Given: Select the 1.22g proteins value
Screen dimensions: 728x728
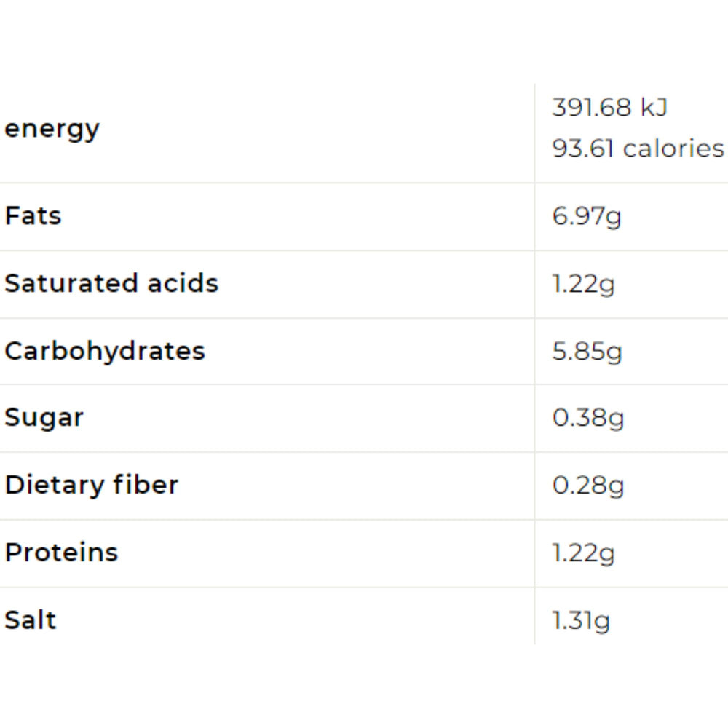Looking at the screenshot, I should pos(583,553).
